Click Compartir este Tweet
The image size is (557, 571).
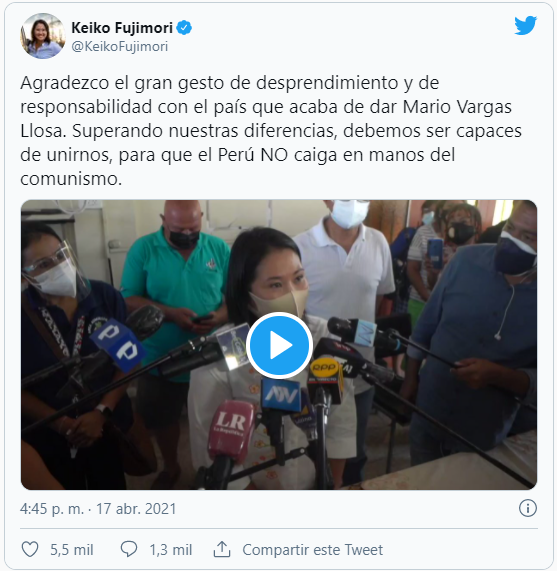pos(313,550)
